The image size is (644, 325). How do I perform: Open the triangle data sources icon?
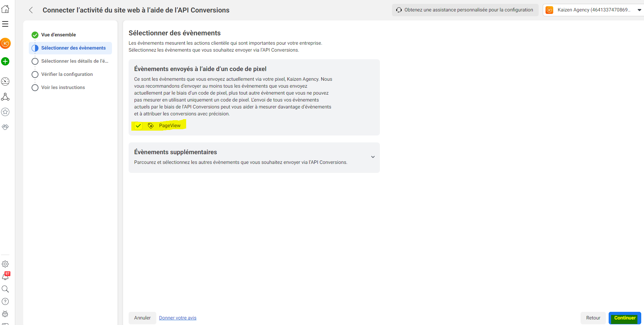(x=5, y=97)
